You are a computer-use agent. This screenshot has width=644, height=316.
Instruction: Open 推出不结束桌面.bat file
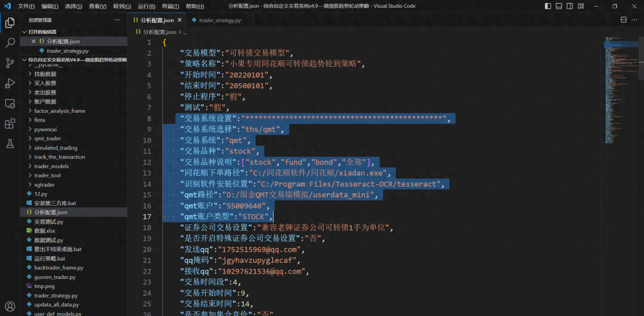click(74, 249)
